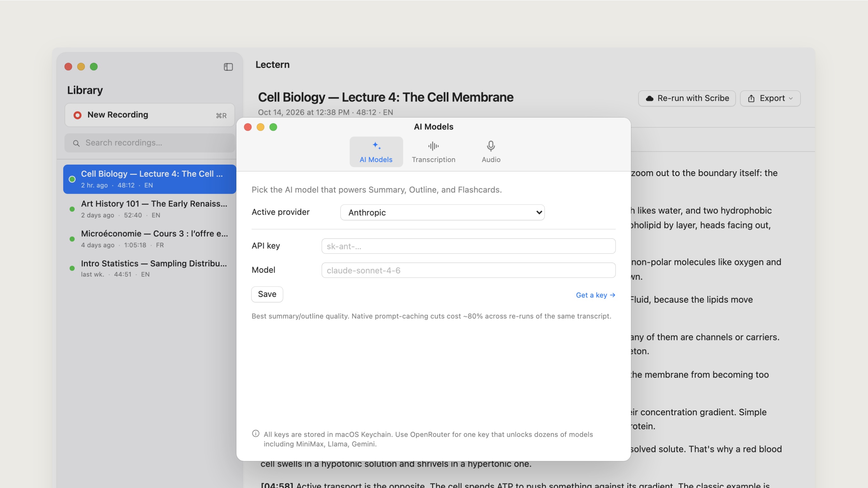
Task: Expand the Export menu chevron
Action: pyautogui.click(x=790, y=98)
